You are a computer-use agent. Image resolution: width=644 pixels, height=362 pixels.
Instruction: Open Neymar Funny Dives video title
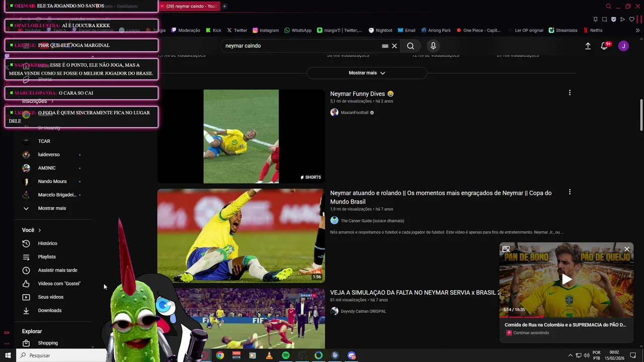coord(362,94)
